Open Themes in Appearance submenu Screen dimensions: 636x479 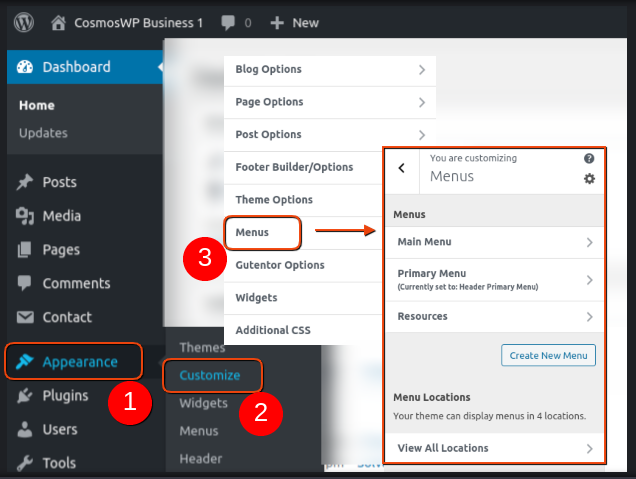pyautogui.click(x=202, y=348)
